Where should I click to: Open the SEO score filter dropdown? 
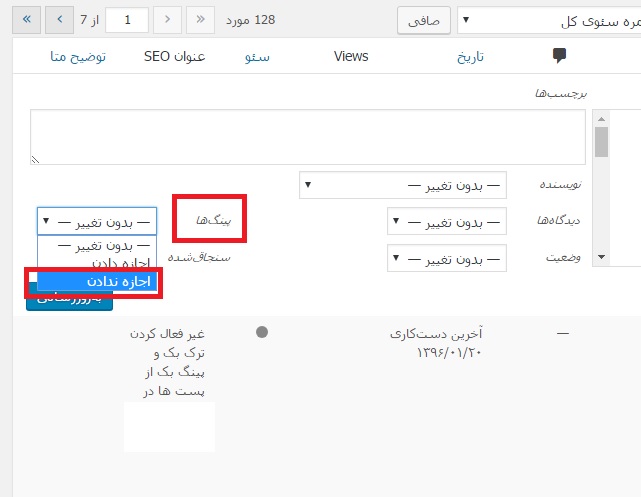(549, 20)
